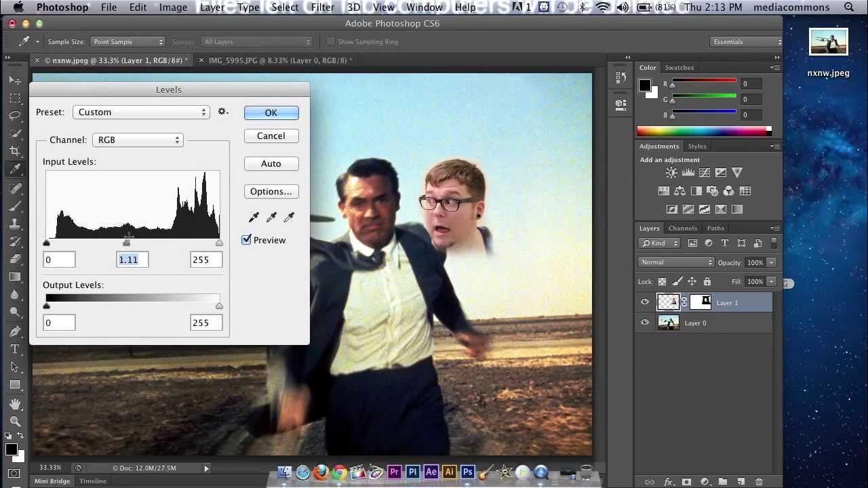Select the Hand tool
The width and height of the screenshot is (868, 488).
pos(15,404)
